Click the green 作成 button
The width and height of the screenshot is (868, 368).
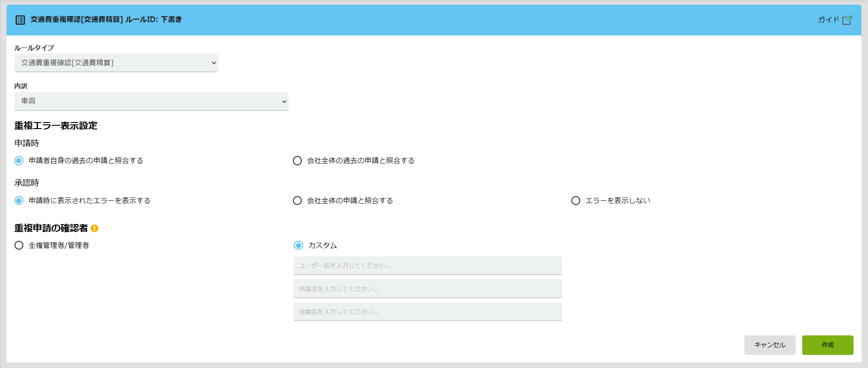pos(827,345)
